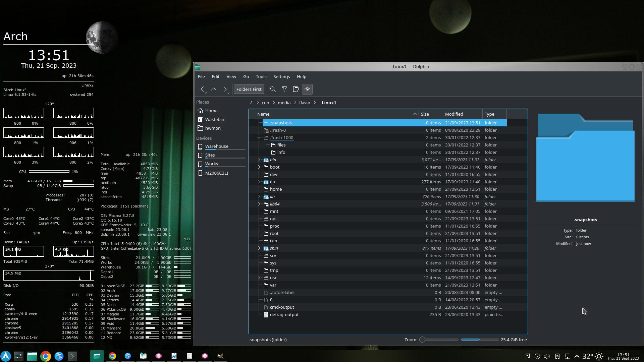Expand the boot folder tree
The height and width of the screenshot is (362, 644).
coord(259,167)
